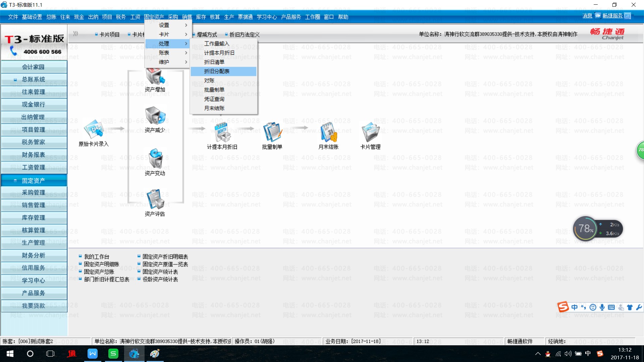
Task: Open the 资产评估 icon
Action: [x=155, y=199]
